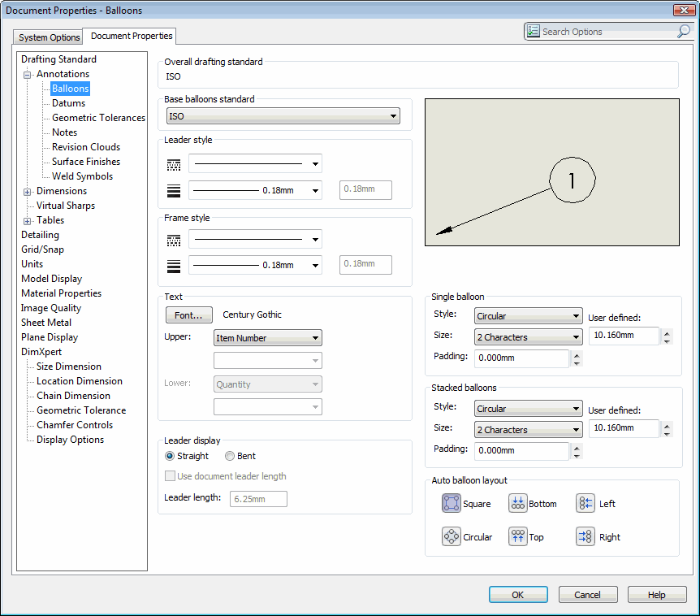The width and height of the screenshot is (700, 616).
Task: Select the Straight leader display option
Action: (170, 456)
